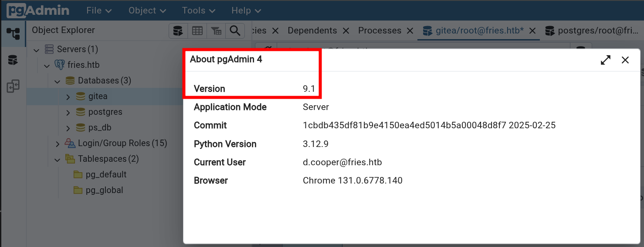Screen dimensions: 644x247
Task: Select Login/Group Roles (15) label
Action: 122,143
